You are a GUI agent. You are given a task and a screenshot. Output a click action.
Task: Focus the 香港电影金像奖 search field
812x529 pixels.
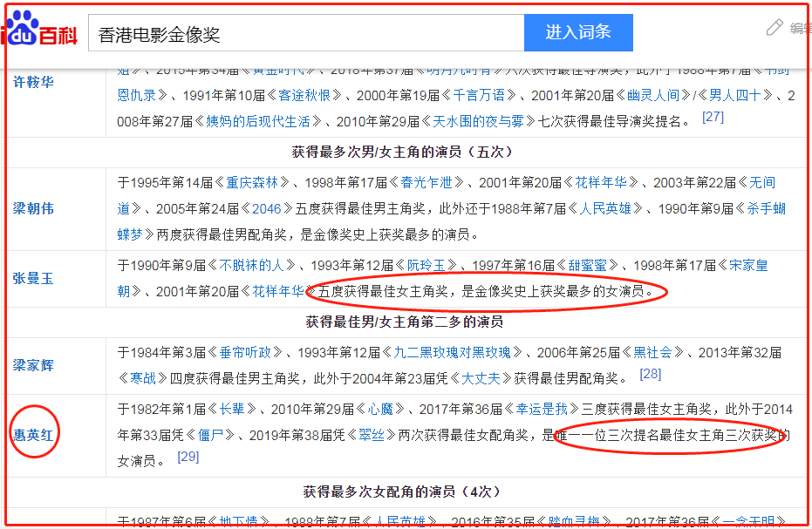(x=306, y=33)
